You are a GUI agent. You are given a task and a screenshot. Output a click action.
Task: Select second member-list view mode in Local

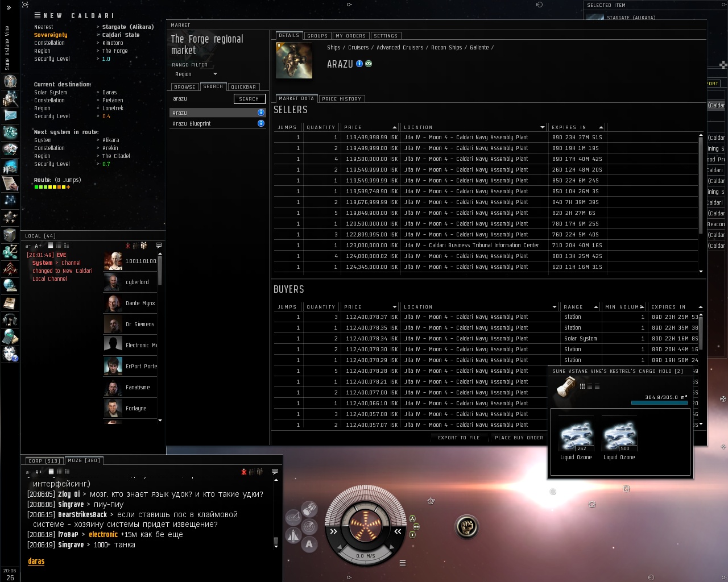pos(59,246)
